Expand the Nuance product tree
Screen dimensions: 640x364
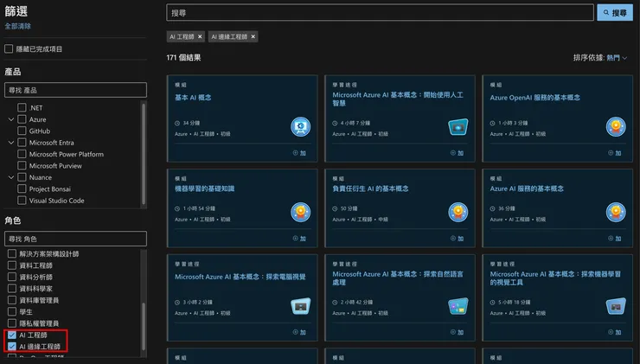click(11, 177)
